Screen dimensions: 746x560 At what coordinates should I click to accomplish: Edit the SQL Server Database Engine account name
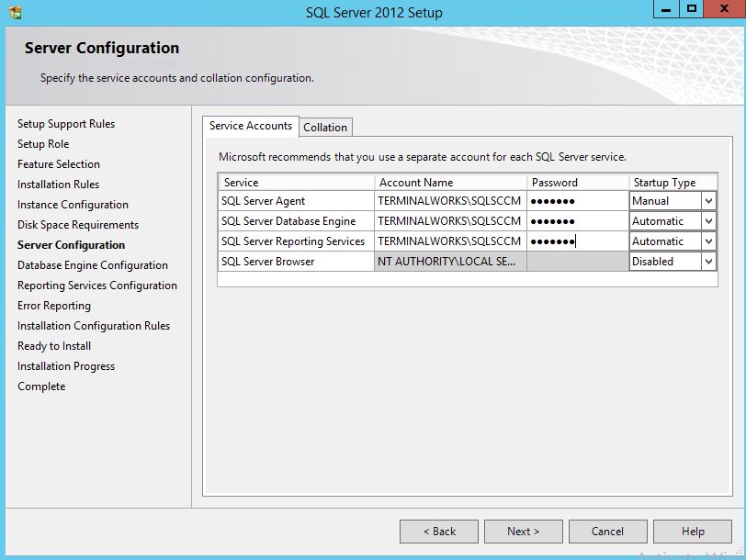click(x=450, y=221)
